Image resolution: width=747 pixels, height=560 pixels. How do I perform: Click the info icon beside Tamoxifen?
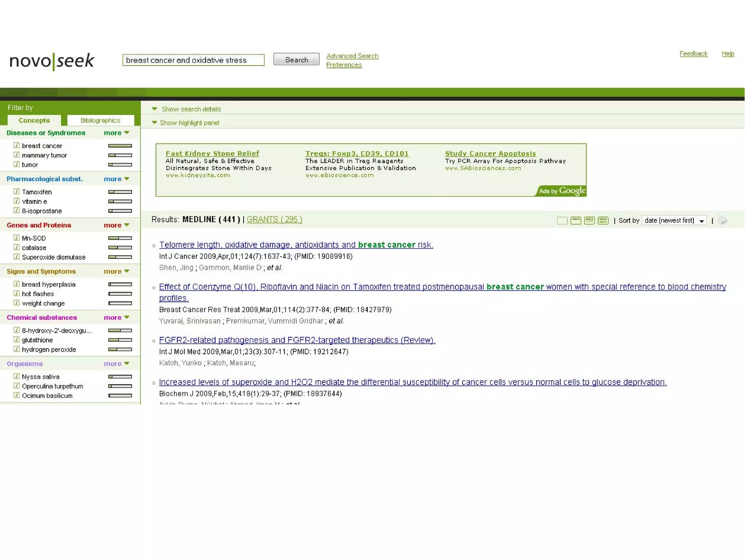point(16,191)
